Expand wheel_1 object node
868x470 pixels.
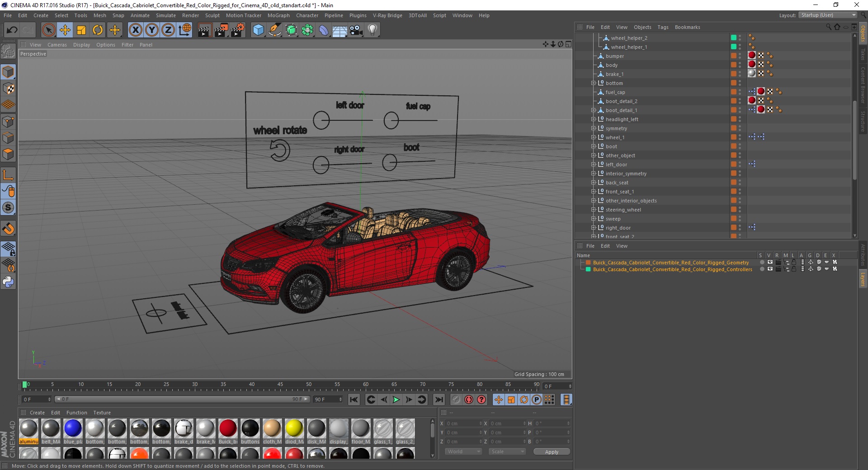(x=594, y=137)
